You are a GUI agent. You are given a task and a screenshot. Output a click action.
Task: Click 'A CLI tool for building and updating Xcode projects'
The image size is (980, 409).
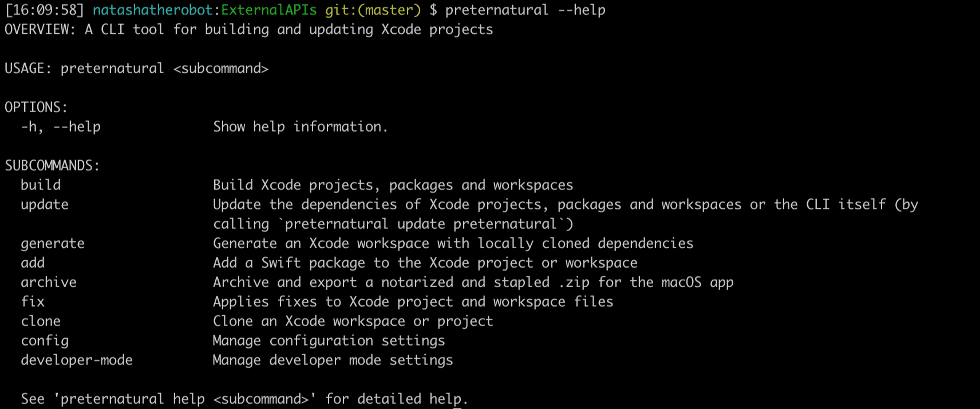[x=289, y=30]
